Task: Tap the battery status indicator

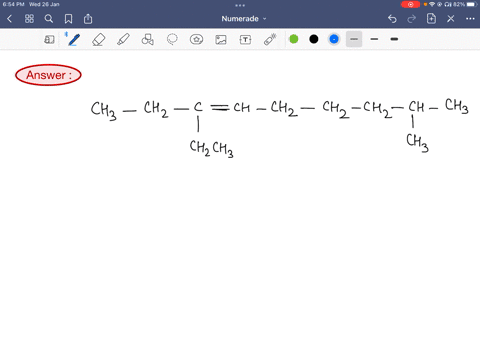Action: tap(472, 4)
